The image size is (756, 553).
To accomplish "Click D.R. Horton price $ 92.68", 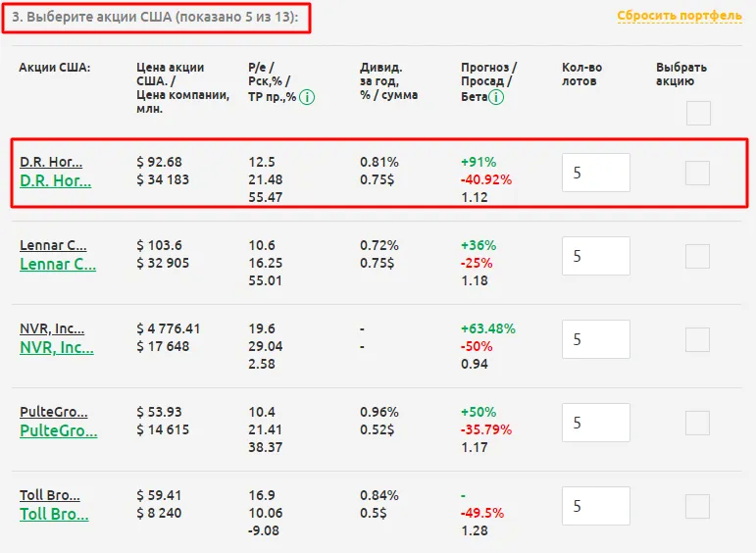I will pos(159,162).
